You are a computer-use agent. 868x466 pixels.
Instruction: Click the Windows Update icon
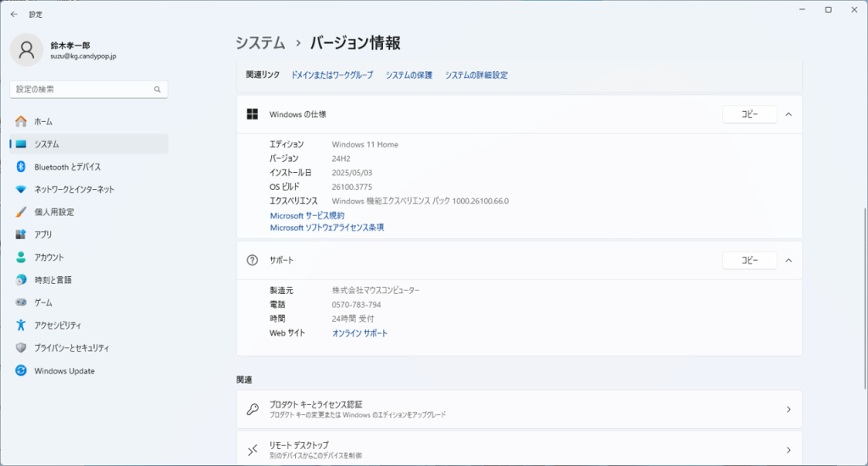pyautogui.click(x=21, y=371)
